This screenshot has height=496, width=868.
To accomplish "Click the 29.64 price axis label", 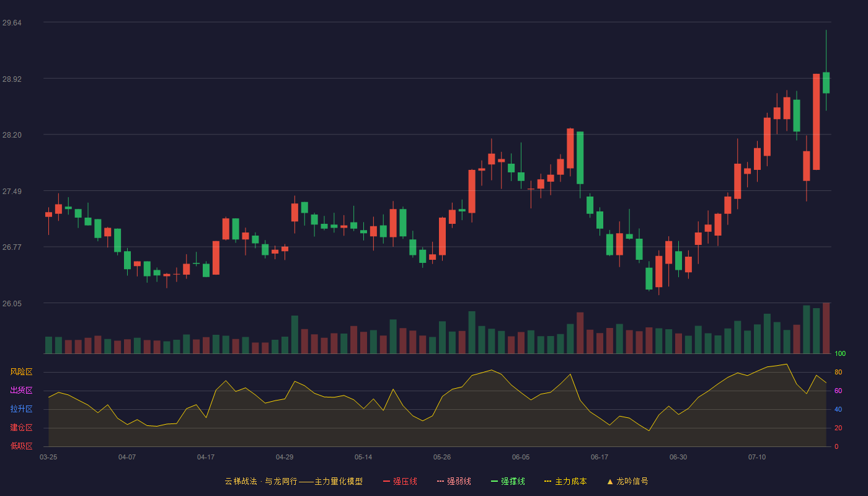I will tap(12, 23).
